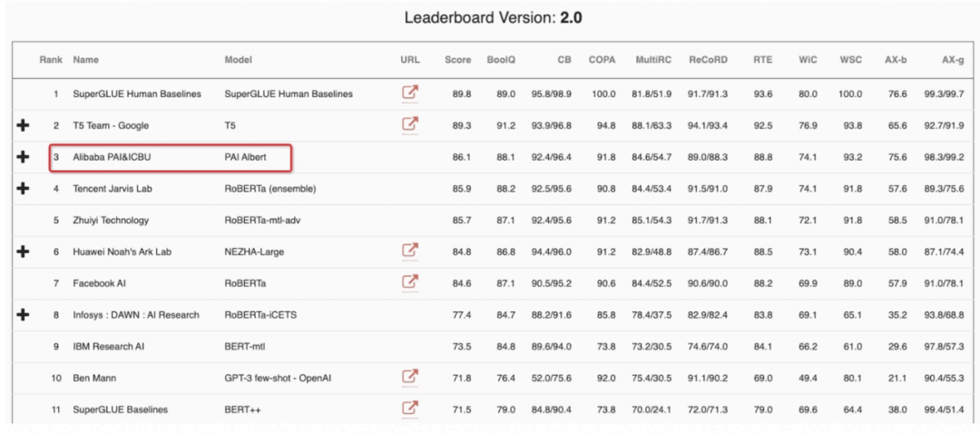980x434 pixels.
Task: Sort by the Score column header
Action: click(x=457, y=60)
